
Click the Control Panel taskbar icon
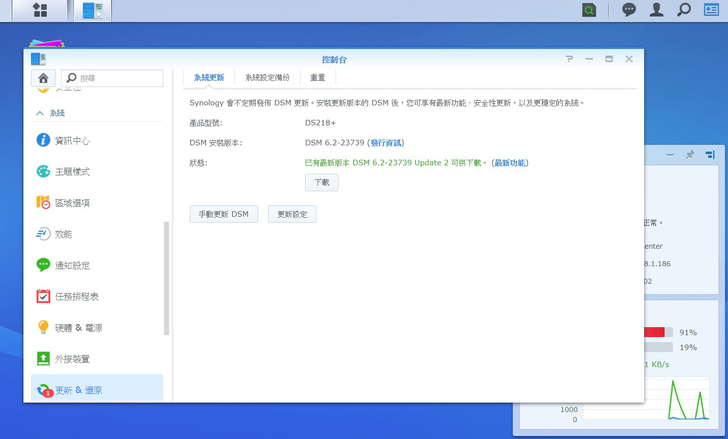93,10
